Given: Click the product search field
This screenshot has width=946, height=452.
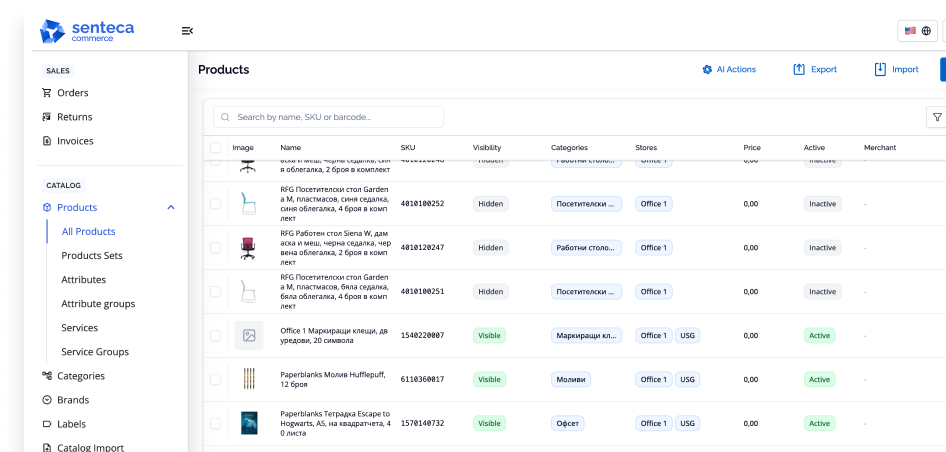Looking at the screenshot, I should click(x=329, y=117).
